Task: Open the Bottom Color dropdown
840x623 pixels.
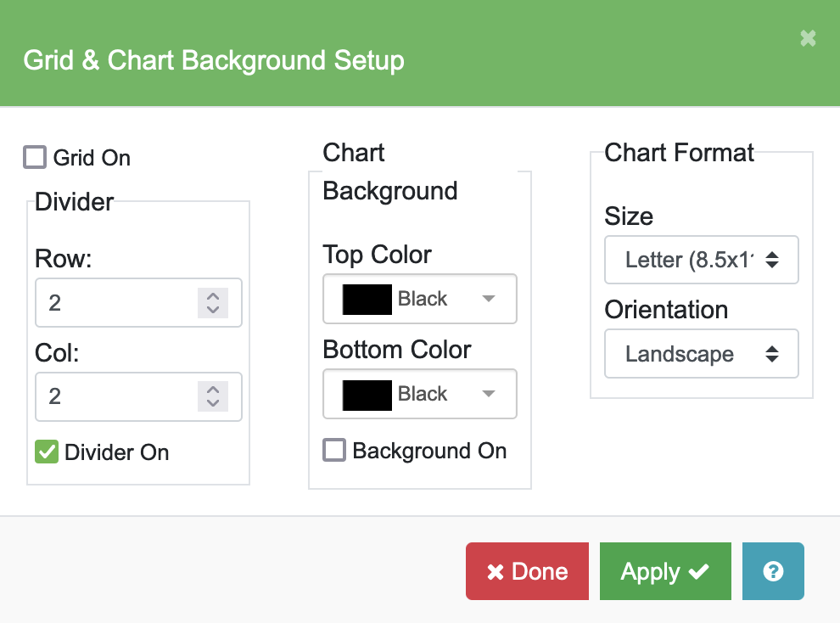Action: click(420, 394)
